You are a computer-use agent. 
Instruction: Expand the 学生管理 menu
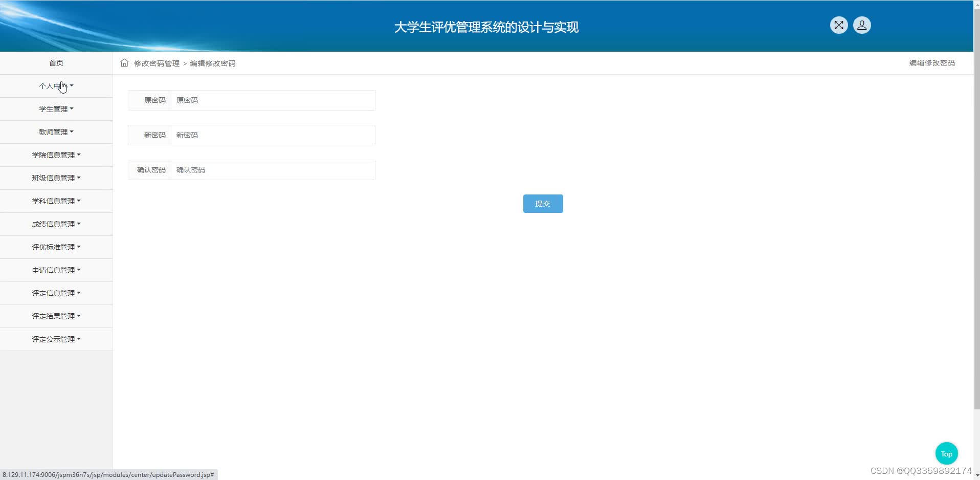56,109
